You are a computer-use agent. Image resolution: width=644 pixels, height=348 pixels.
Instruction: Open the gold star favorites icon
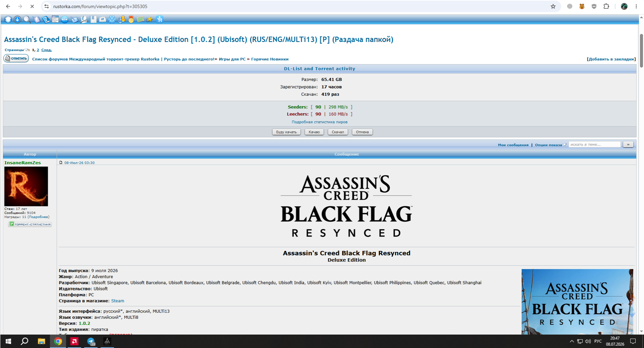pos(150,19)
